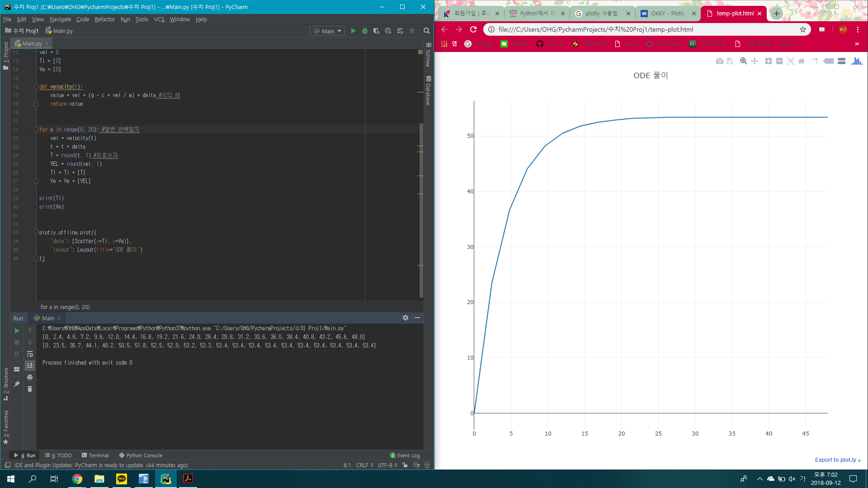Click plotly Zoom out minus icon

click(x=779, y=61)
